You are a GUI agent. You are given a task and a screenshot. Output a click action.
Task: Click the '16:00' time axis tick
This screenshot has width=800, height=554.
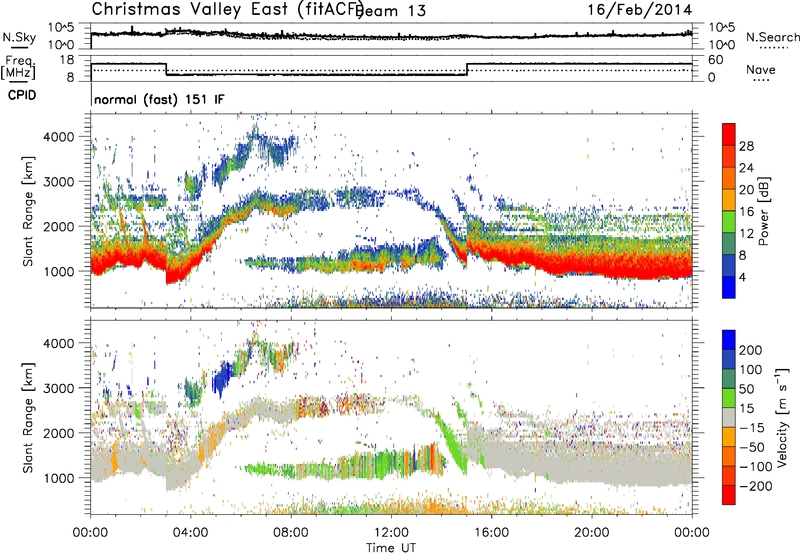491,532
